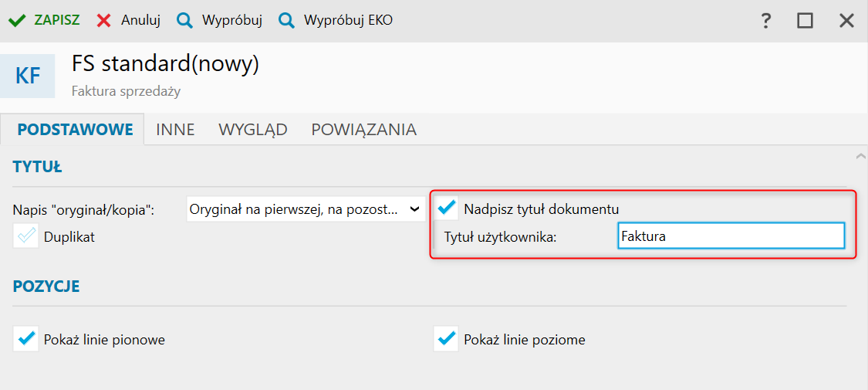
Task: Click the red X Anuluj icon
Action: 103,21
